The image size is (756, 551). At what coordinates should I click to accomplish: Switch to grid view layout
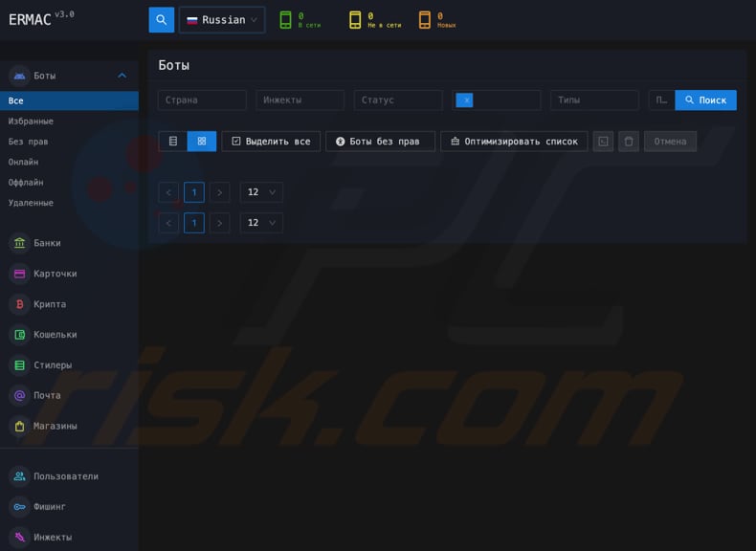point(202,142)
